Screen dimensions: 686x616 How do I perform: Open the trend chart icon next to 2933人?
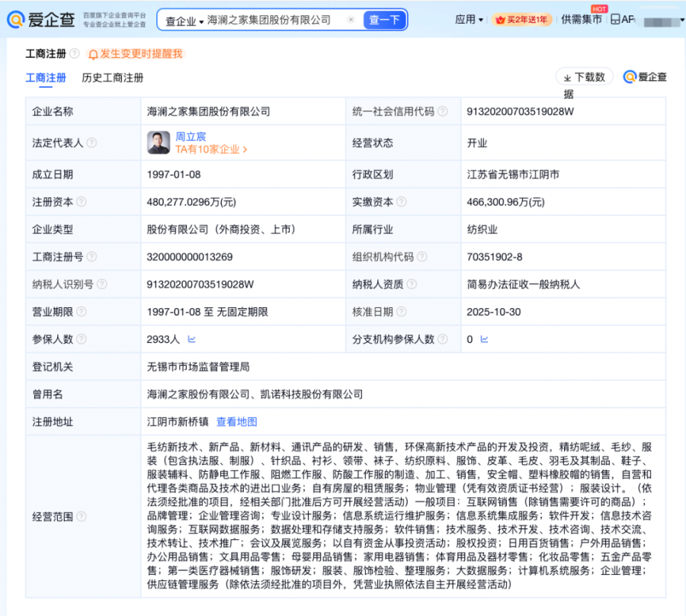click(191, 339)
